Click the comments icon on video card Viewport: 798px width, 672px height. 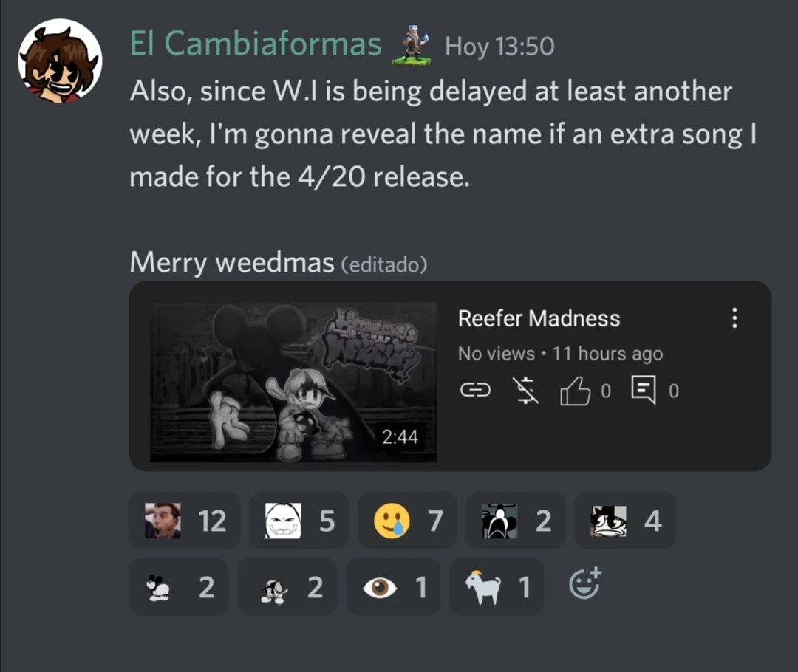[644, 390]
